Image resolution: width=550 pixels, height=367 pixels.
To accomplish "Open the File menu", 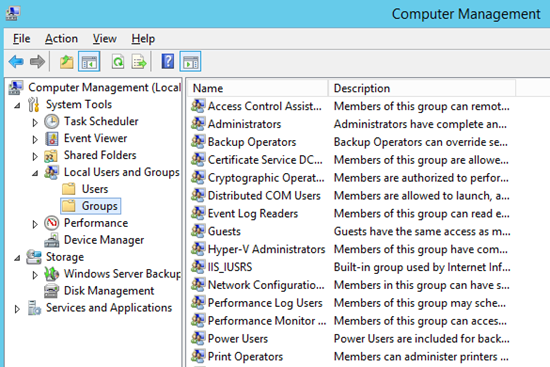I will tap(21, 39).
